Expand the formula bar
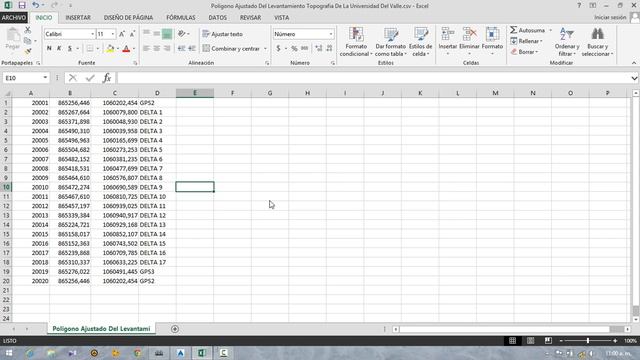Image resolution: width=640 pixels, height=360 pixels. [x=634, y=78]
